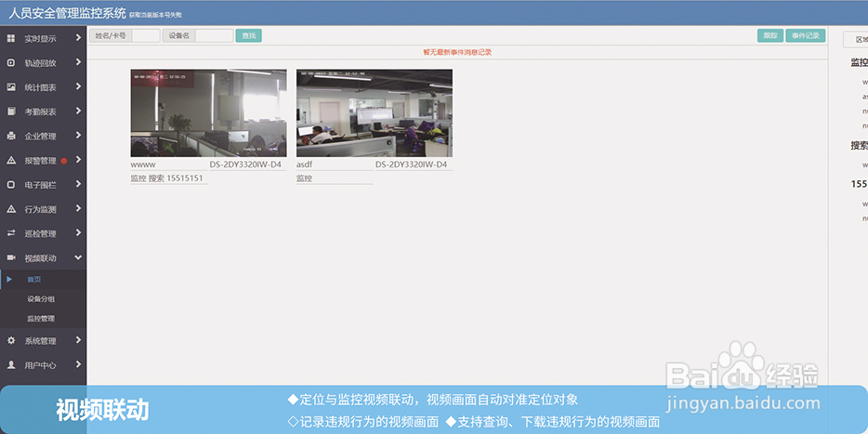This screenshot has height=434, width=868.
Task: Expand the 统计图表 chevron
Action: click(78, 86)
